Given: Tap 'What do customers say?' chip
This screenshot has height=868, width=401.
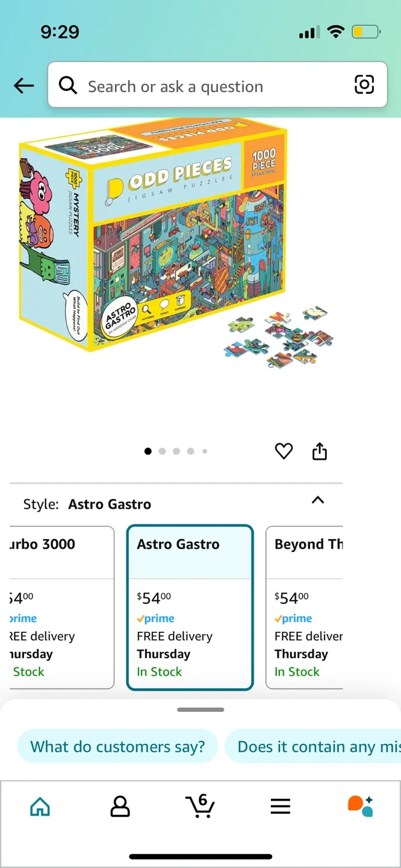Looking at the screenshot, I should pos(117,746).
